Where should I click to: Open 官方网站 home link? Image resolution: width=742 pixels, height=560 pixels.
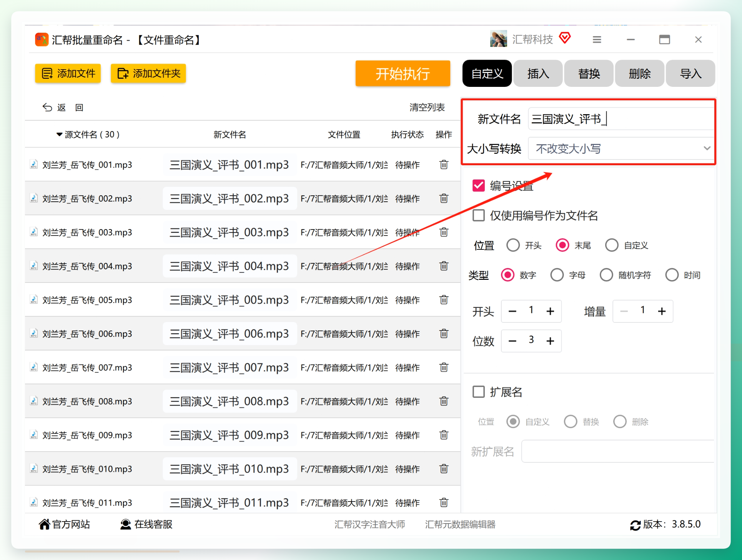tap(64, 524)
